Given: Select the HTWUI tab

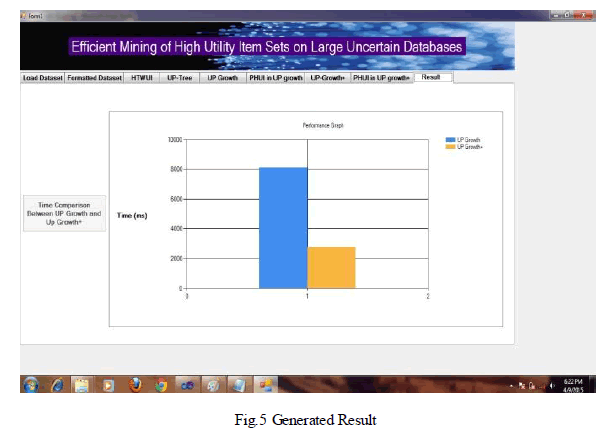Looking at the screenshot, I should [143, 77].
